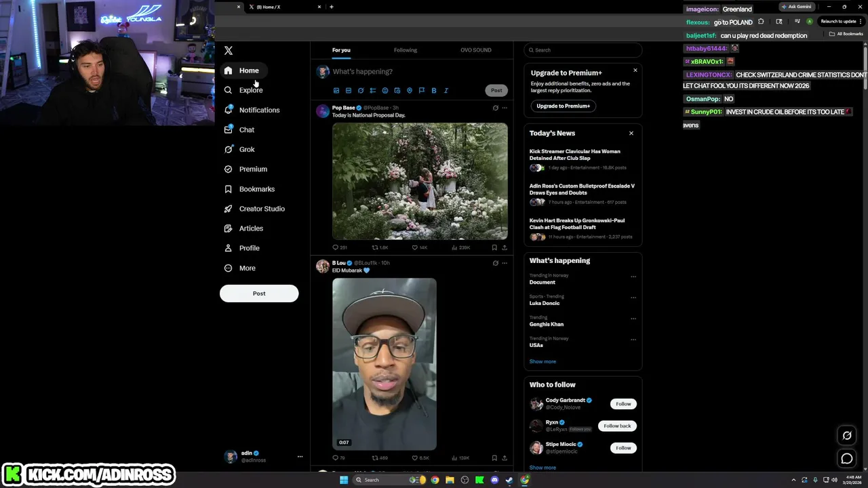Play the B Lou EID Mubarak video
Viewport: 868px width, 488px height.
coord(384,364)
